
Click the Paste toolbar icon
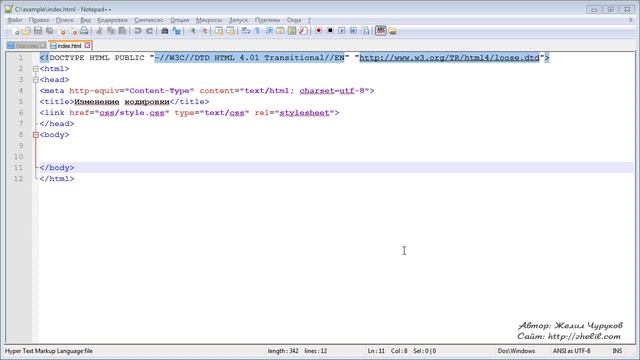[122, 31]
